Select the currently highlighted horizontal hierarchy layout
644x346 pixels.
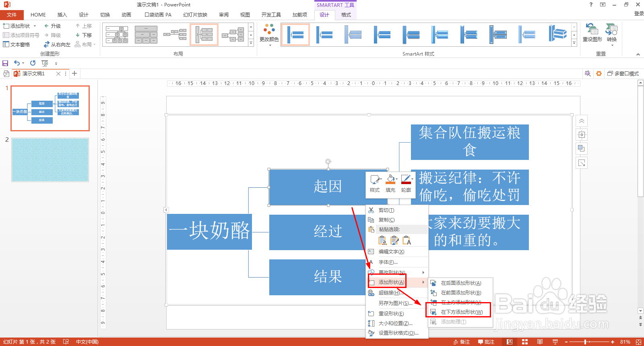(204, 35)
